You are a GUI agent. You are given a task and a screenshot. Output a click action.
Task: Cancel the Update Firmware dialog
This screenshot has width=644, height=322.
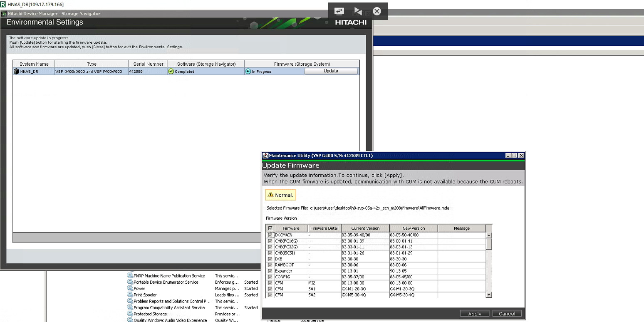pos(507,314)
